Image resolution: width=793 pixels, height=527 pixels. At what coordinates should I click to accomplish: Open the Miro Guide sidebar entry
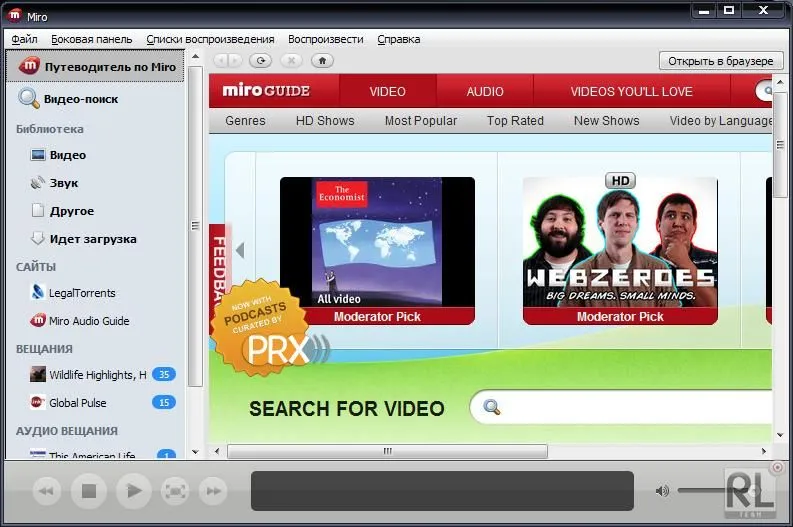click(x=95, y=66)
